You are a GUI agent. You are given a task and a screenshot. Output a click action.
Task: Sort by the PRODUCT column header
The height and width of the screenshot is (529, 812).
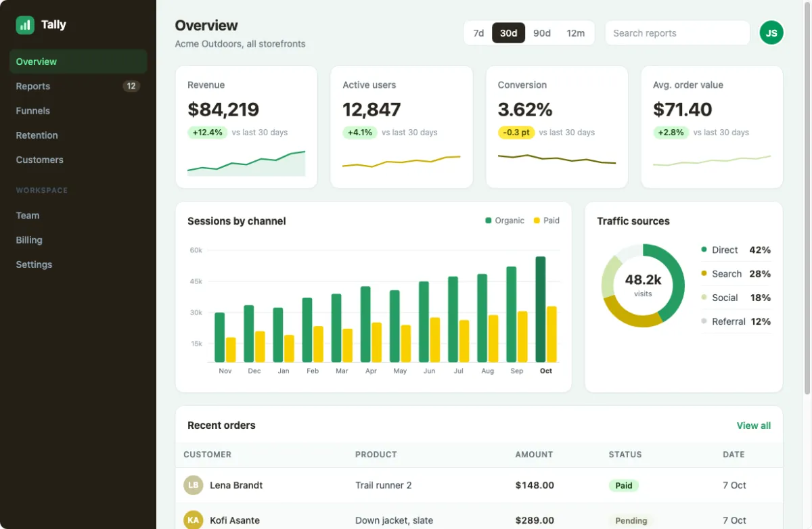coord(376,455)
